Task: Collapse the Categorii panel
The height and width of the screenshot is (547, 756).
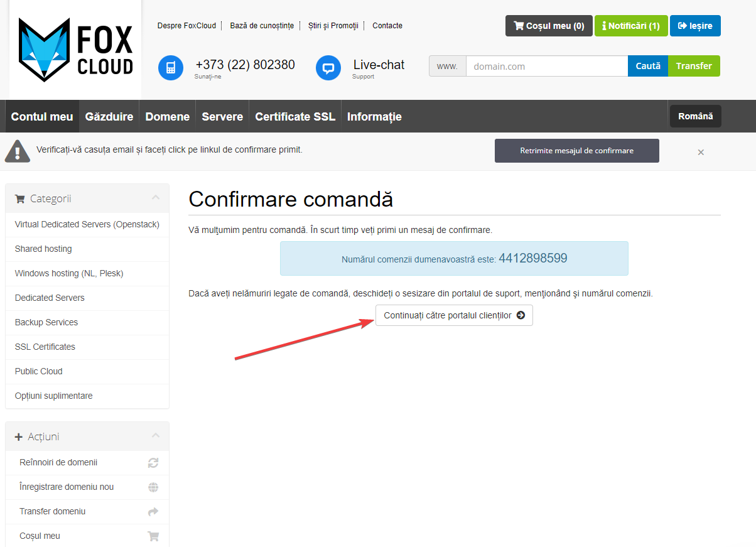Action: [x=156, y=198]
